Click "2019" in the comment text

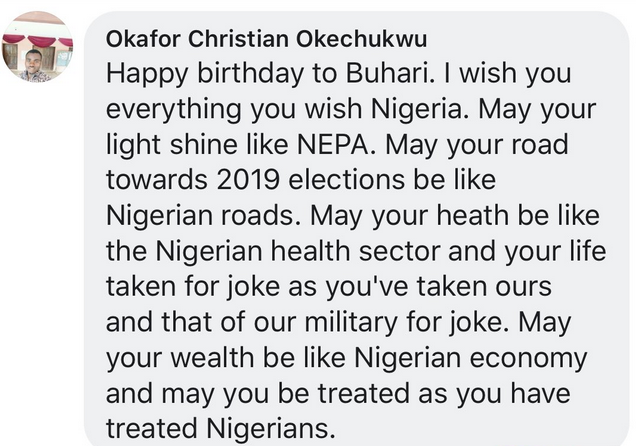248,180
